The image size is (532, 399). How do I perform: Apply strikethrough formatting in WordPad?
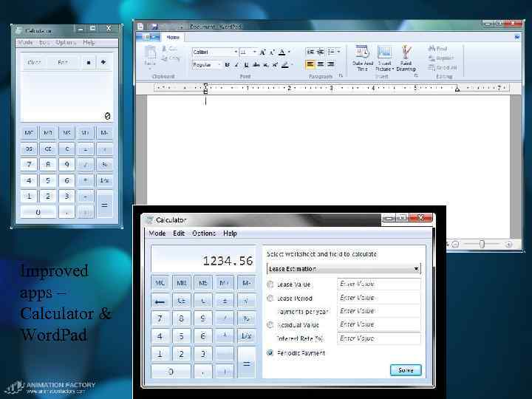point(256,65)
